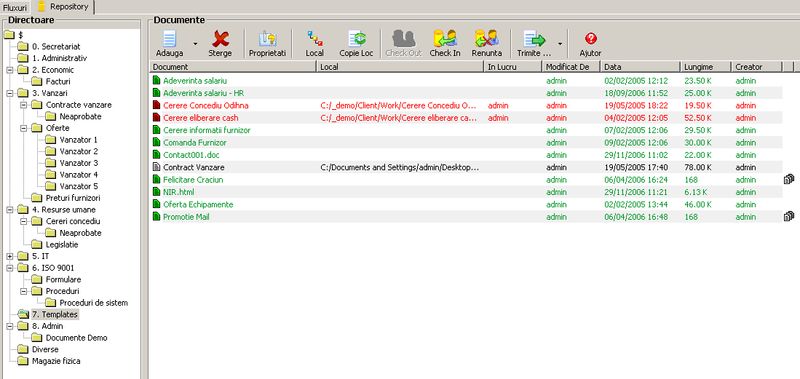The height and width of the screenshot is (379, 800).
Task: Collapse the 3. Vanzari folder
Action: (10, 93)
